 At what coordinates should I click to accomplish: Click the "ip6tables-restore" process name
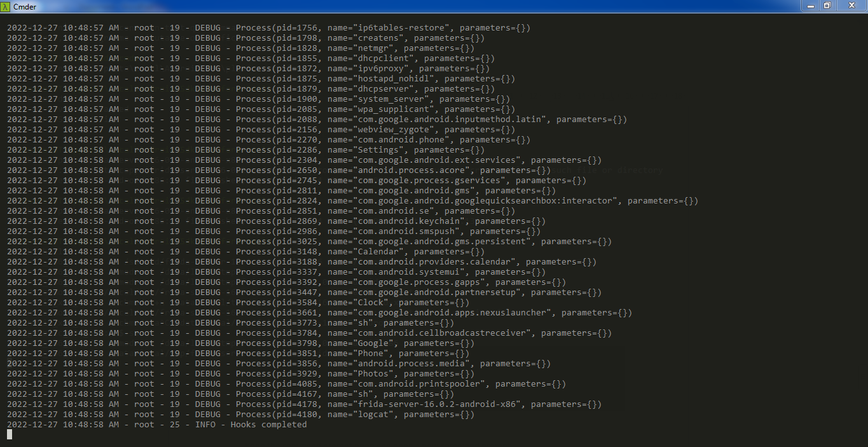click(401, 28)
